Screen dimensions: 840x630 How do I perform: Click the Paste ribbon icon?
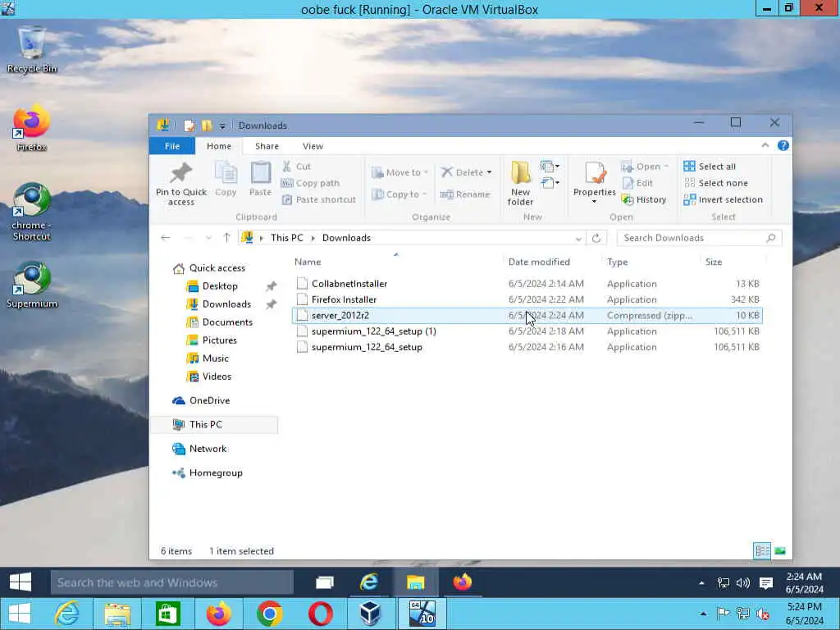pyautogui.click(x=260, y=178)
